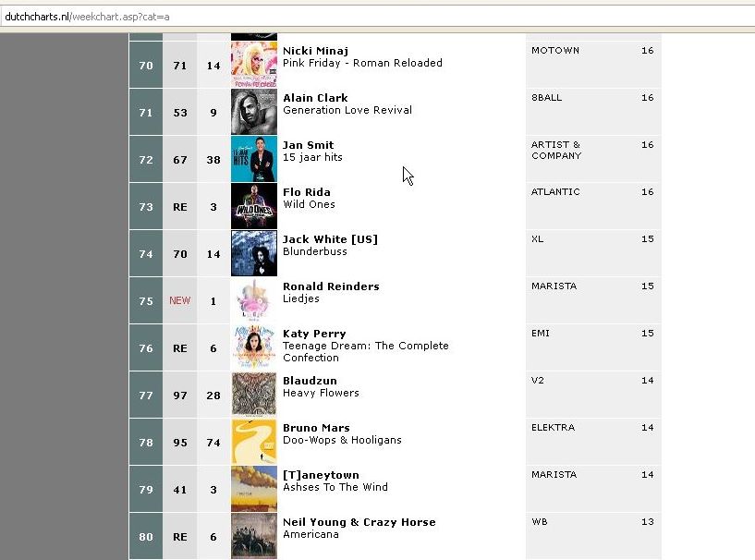Click Jan Smit 15 jaar hits cover

[253, 159]
